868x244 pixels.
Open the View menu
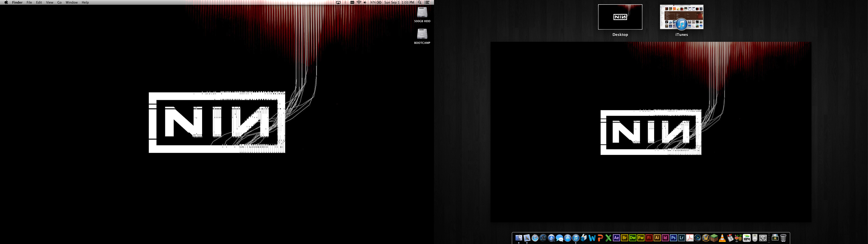pos(50,2)
